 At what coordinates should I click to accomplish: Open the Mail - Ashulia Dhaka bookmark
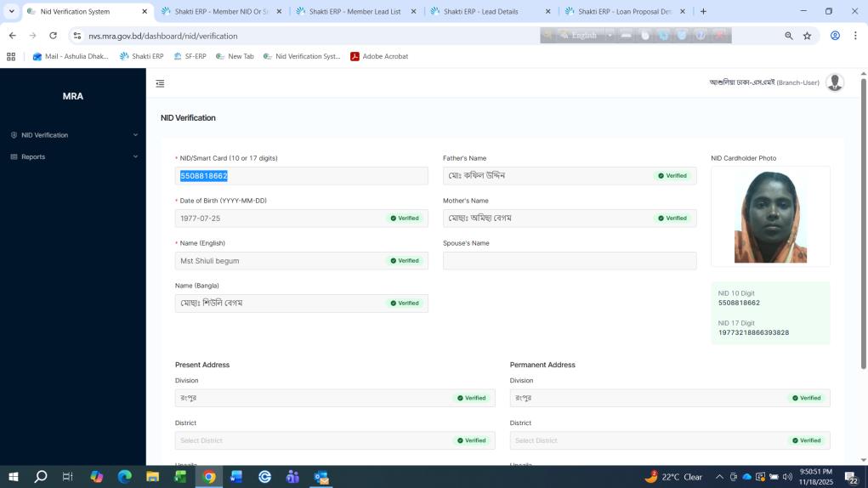(x=71, y=56)
